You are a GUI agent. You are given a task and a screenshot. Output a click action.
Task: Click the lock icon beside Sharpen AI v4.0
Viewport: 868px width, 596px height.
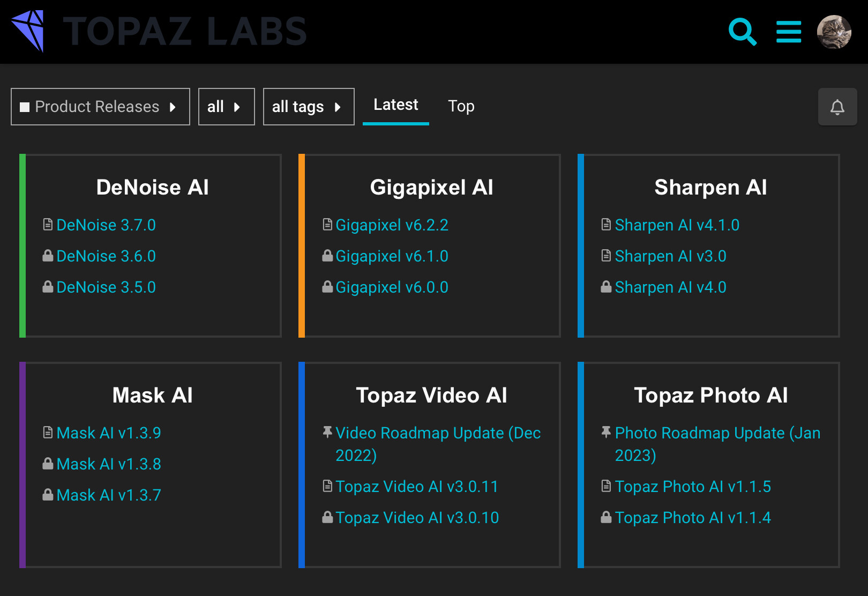606,287
